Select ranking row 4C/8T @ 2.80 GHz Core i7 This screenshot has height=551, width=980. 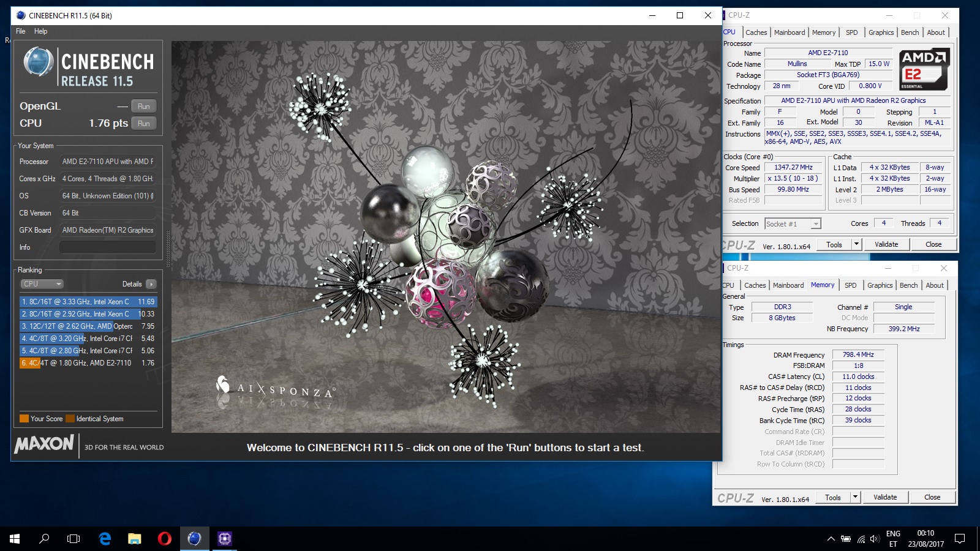88,351
